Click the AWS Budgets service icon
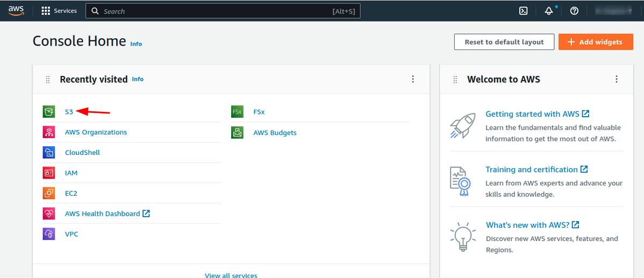This screenshot has height=278, width=644. click(237, 132)
